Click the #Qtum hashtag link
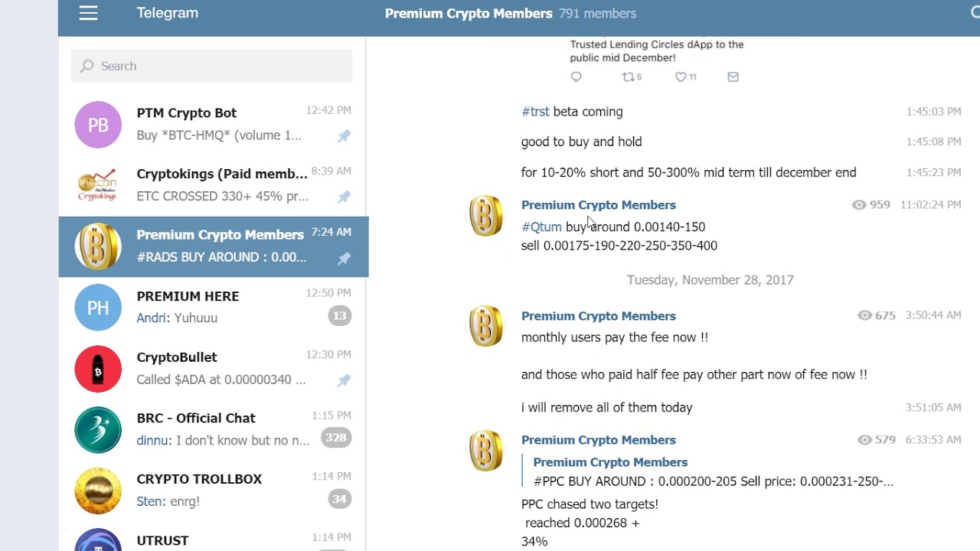Screen dimensions: 980x551 pos(541,227)
